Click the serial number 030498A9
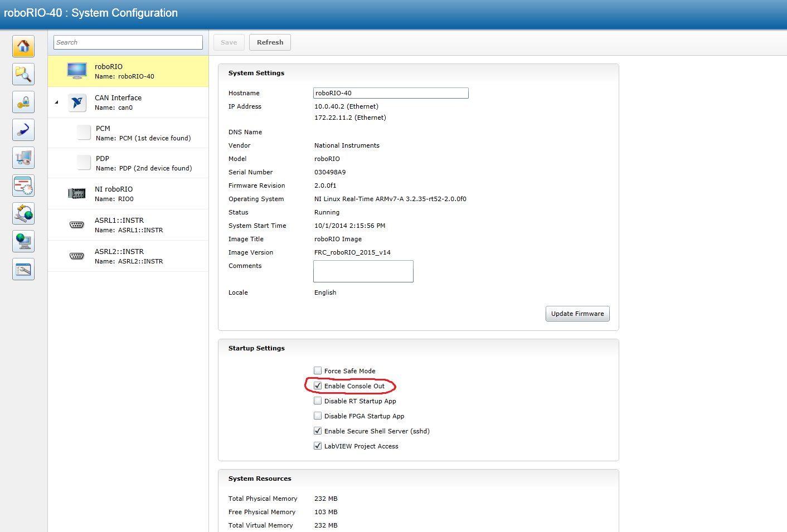The width and height of the screenshot is (787, 532). (330, 172)
